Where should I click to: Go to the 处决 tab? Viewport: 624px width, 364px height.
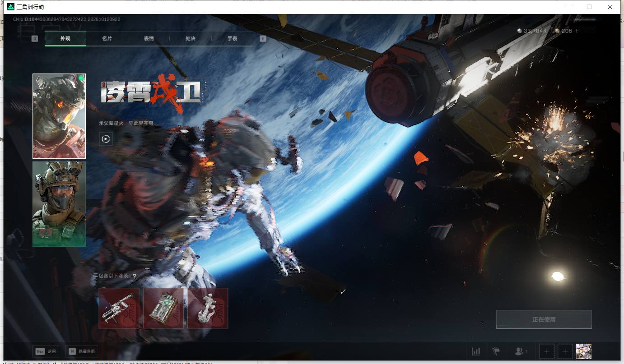[x=190, y=39]
